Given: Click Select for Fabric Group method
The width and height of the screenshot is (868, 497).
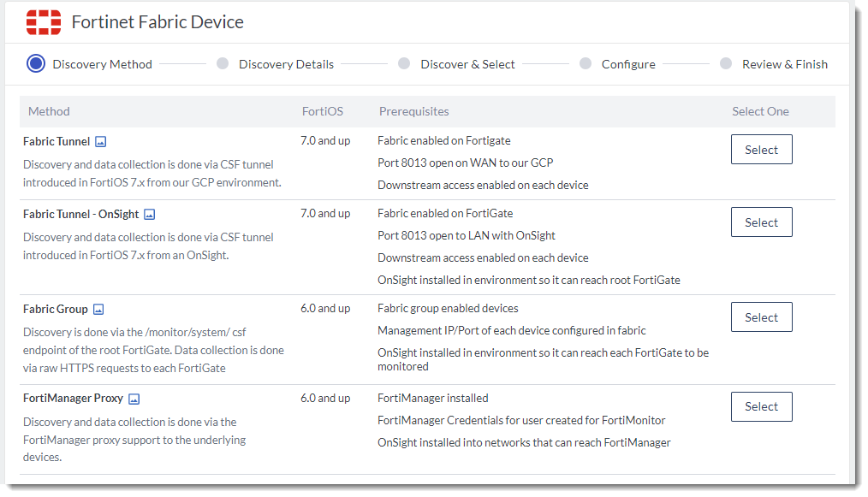Looking at the screenshot, I should tap(761, 317).
